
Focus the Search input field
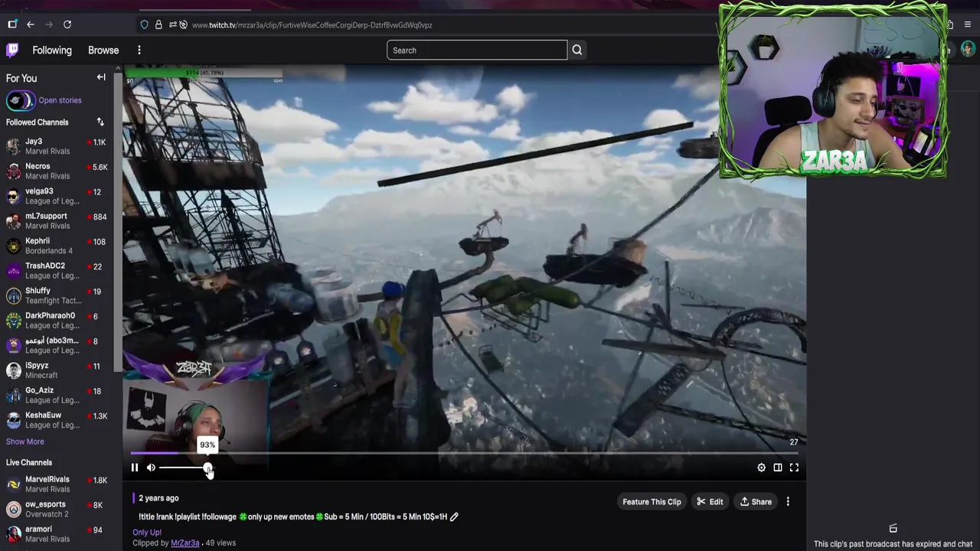(x=477, y=51)
